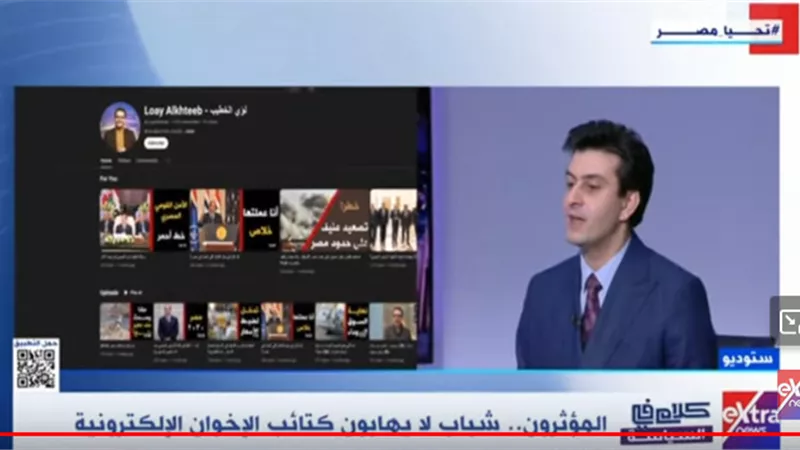
Task: Click the Loay Alkhteeb channel name
Action: point(195,111)
